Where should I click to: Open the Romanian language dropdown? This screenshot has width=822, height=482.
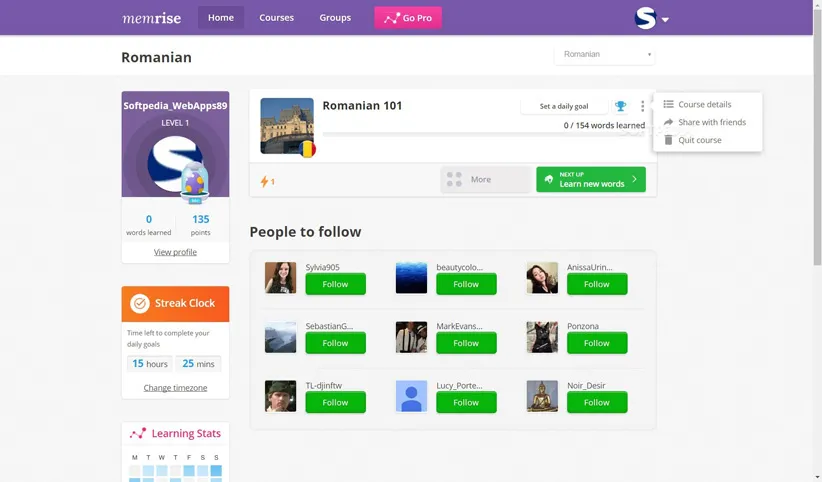point(604,54)
